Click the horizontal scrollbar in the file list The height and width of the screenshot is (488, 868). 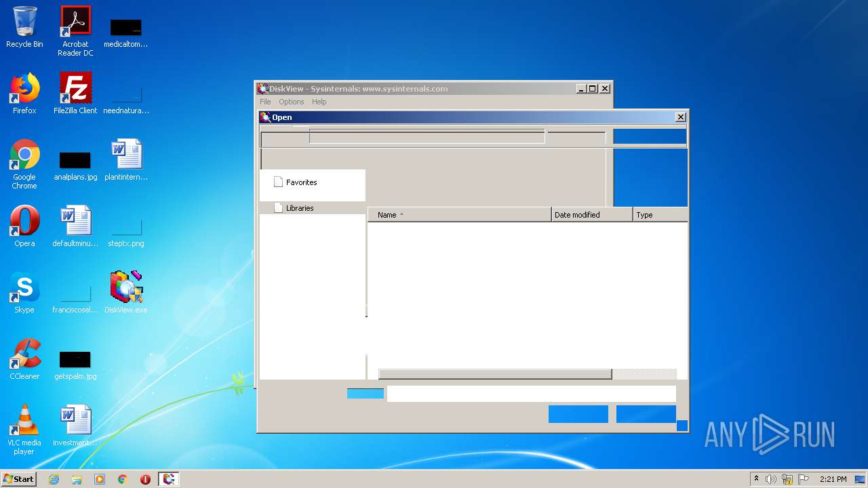pos(495,374)
